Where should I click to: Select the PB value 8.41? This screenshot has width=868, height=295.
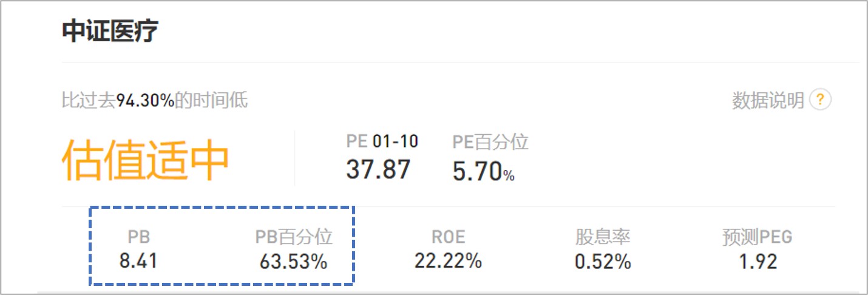pyautogui.click(x=138, y=262)
